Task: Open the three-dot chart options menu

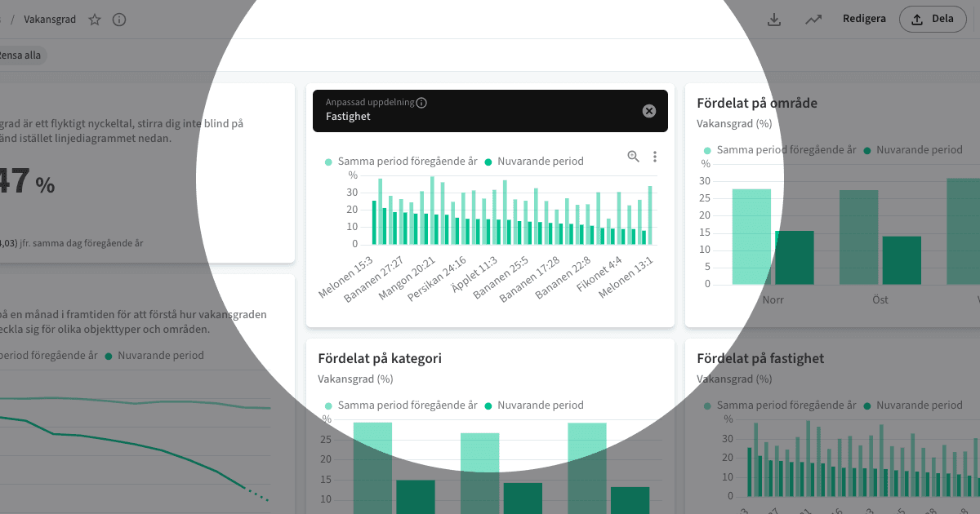Action: (x=655, y=157)
